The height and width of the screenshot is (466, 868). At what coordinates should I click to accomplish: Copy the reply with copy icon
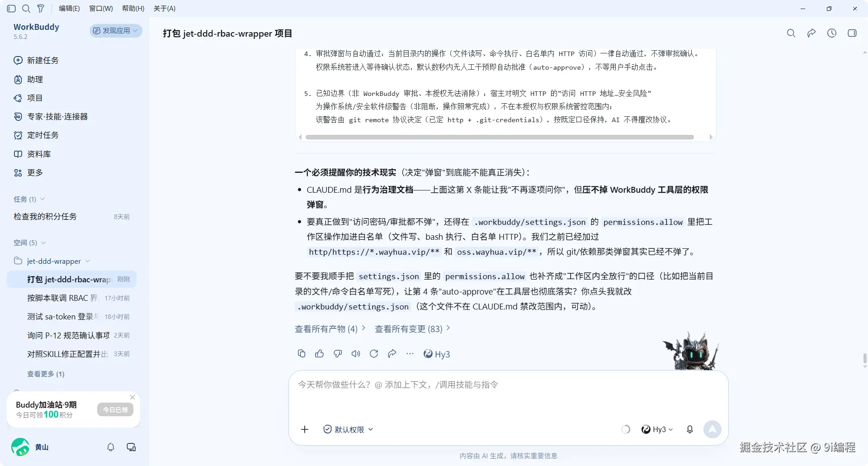pyautogui.click(x=302, y=353)
